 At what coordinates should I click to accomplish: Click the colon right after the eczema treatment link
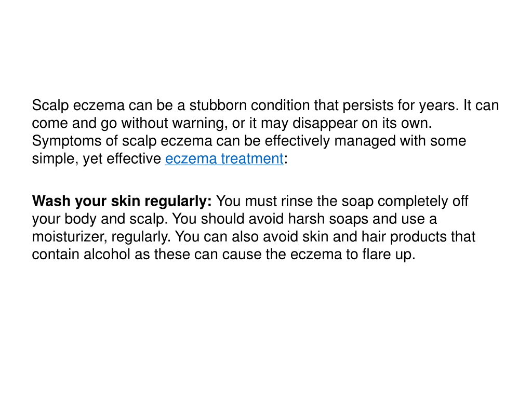point(286,159)
